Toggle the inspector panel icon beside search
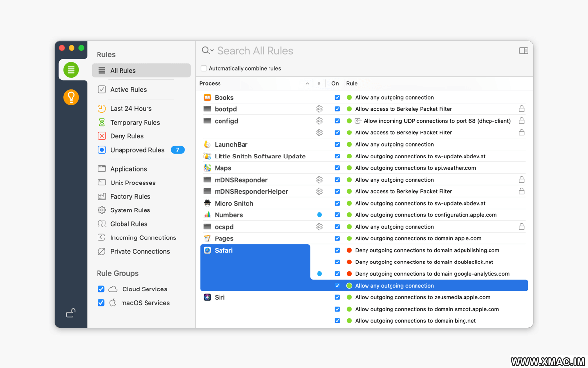 coord(524,51)
